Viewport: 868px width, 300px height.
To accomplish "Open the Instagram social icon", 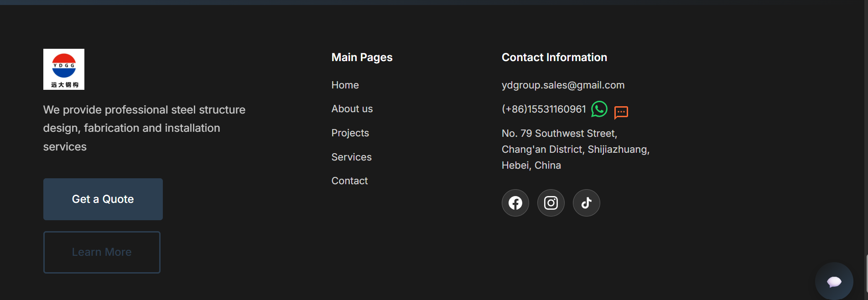I will coord(551,203).
